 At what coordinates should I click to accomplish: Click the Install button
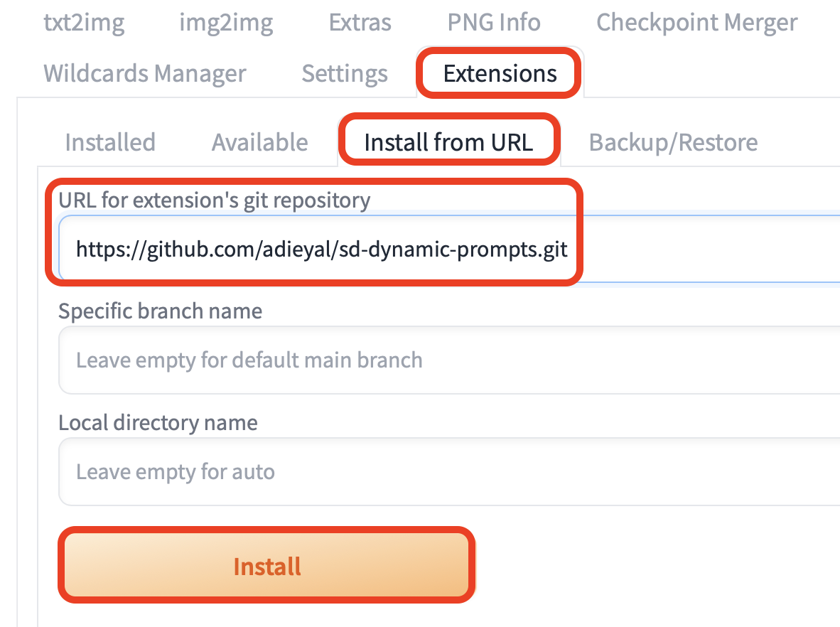tap(266, 565)
